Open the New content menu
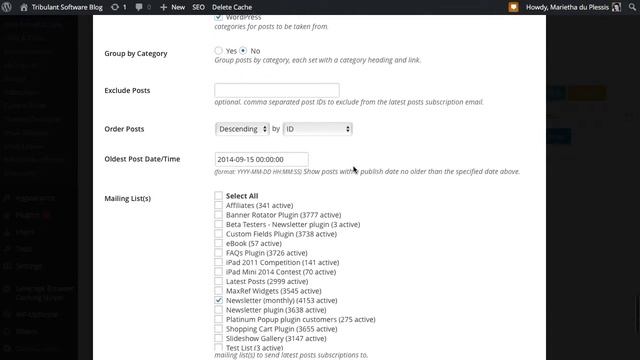 click(x=172, y=7)
